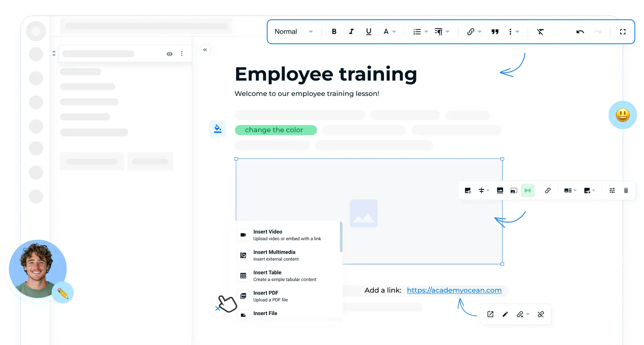Open the text color A dropdown

click(x=389, y=31)
